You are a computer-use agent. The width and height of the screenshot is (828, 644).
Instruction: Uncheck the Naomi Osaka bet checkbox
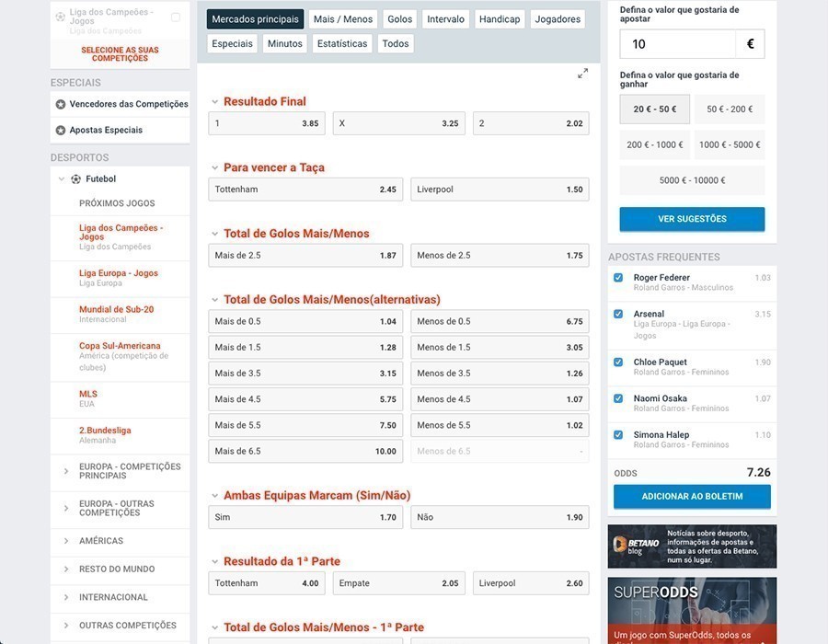tap(618, 398)
